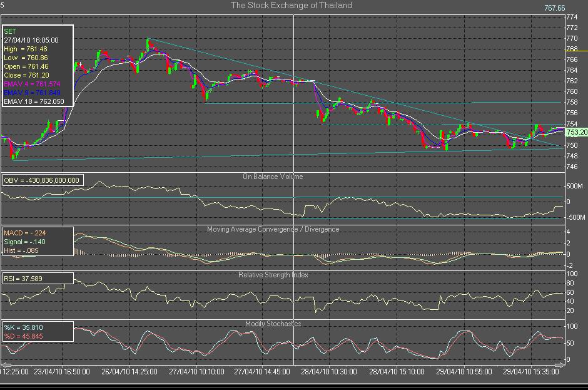Click the -500M label on the OBV axis
Viewport: 588px width, 390px height.
click(x=575, y=217)
